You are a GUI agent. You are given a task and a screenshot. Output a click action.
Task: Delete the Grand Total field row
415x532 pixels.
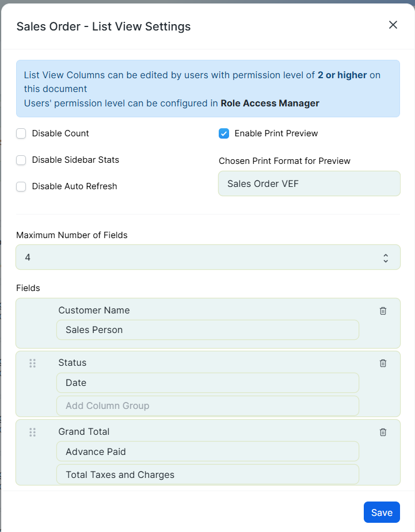pyautogui.click(x=383, y=432)
